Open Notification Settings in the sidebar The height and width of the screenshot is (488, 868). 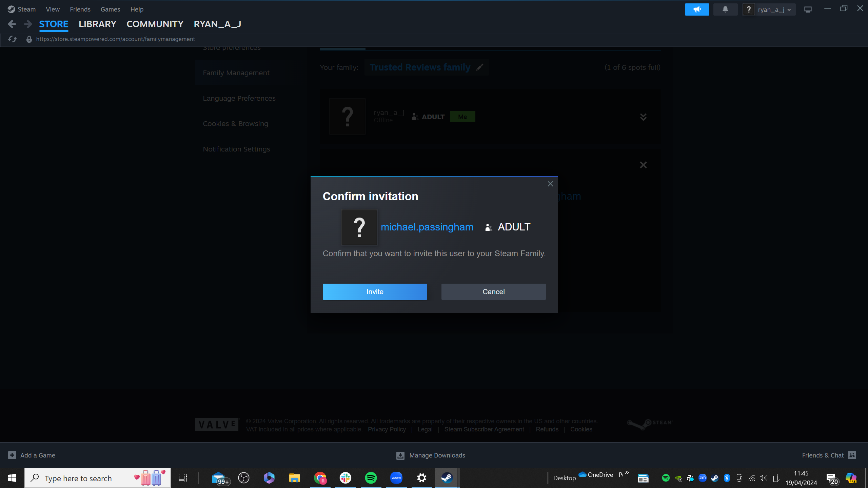236,149
